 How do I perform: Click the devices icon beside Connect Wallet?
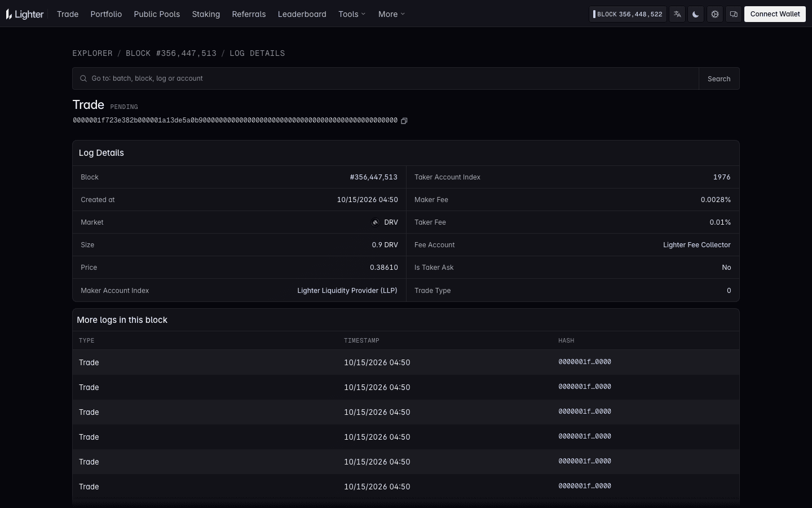click(x=734, y=14)
